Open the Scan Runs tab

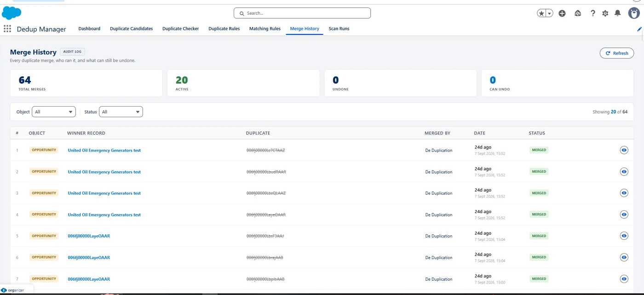point(339,28)
